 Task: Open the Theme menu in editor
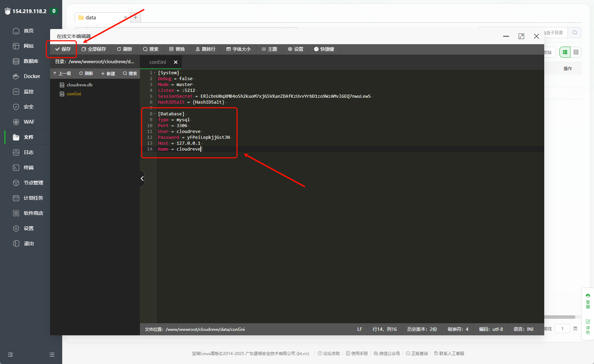pyautogui.click(x=269, y=49)
